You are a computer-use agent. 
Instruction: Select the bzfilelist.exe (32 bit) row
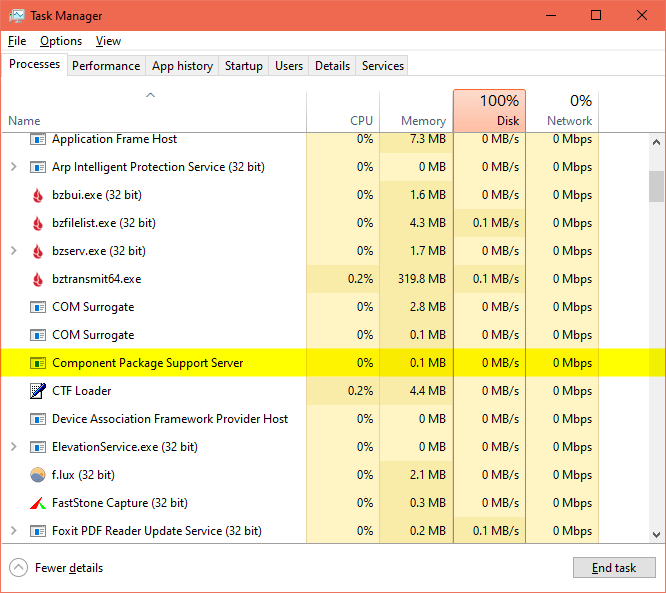coord(325,223)
